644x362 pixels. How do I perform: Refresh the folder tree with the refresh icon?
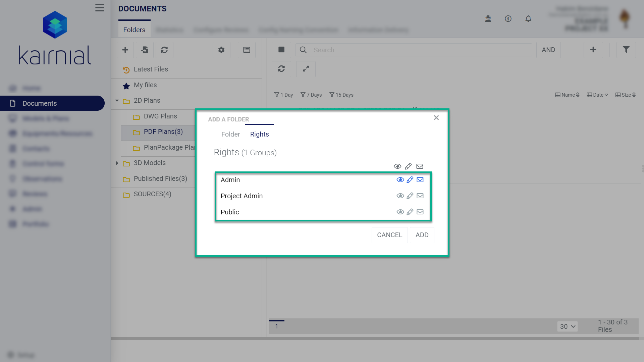point(164,50)
